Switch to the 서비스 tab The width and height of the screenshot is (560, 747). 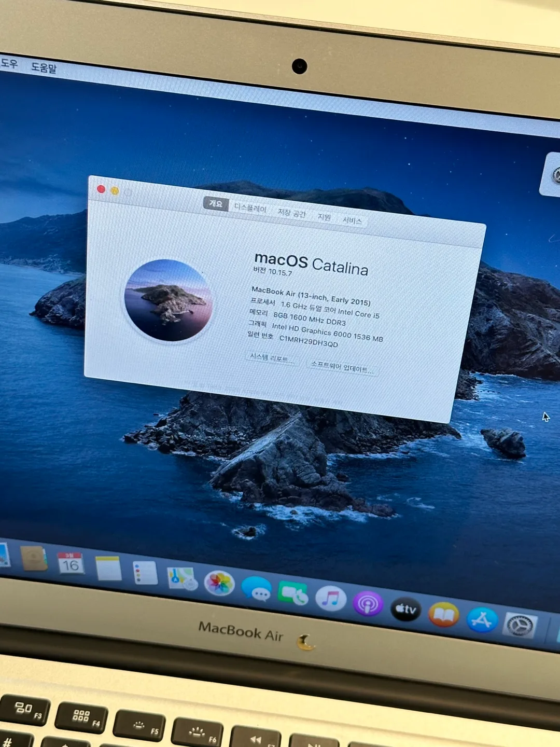tap(352, 220)
